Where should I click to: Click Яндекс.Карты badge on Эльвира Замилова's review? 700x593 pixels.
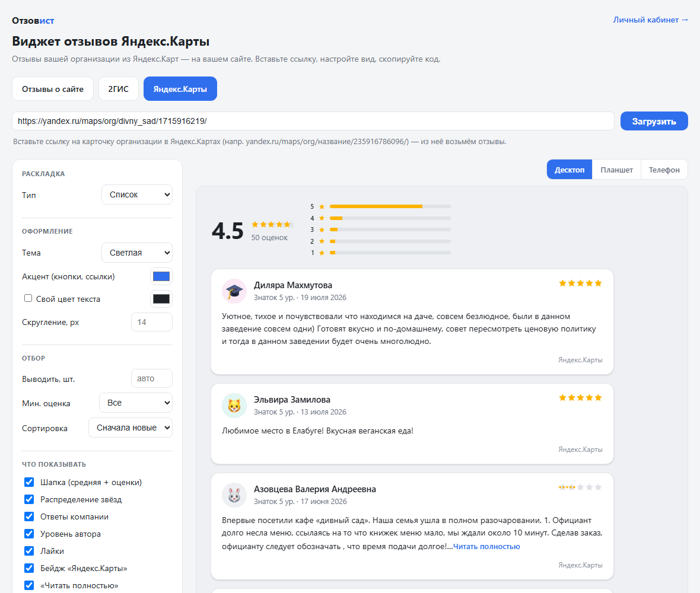point(580,449)
